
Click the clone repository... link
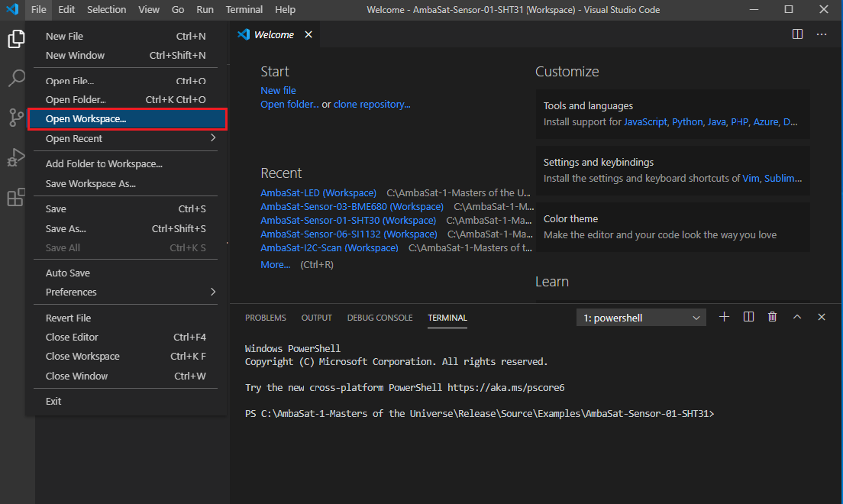pyautogui.click(x=372, y=105)
